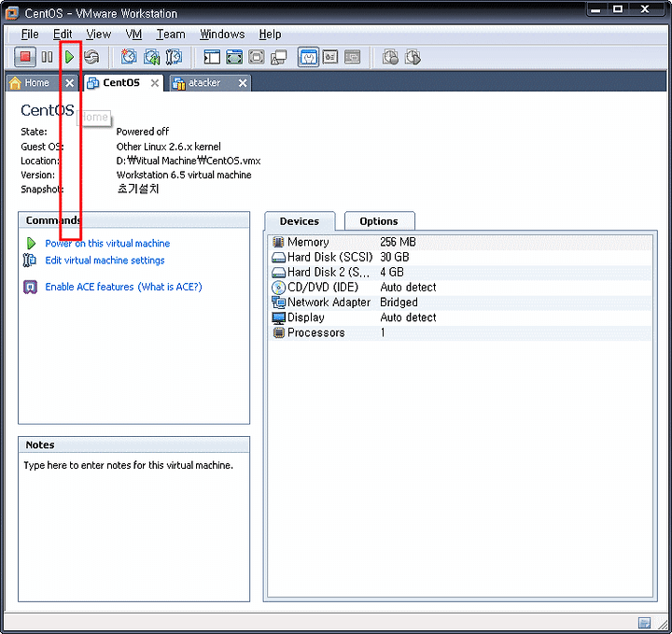Screen dimensions: 672x634
Task: Click the Unity mode toolbar icon
Action: (x=278, y=57)
